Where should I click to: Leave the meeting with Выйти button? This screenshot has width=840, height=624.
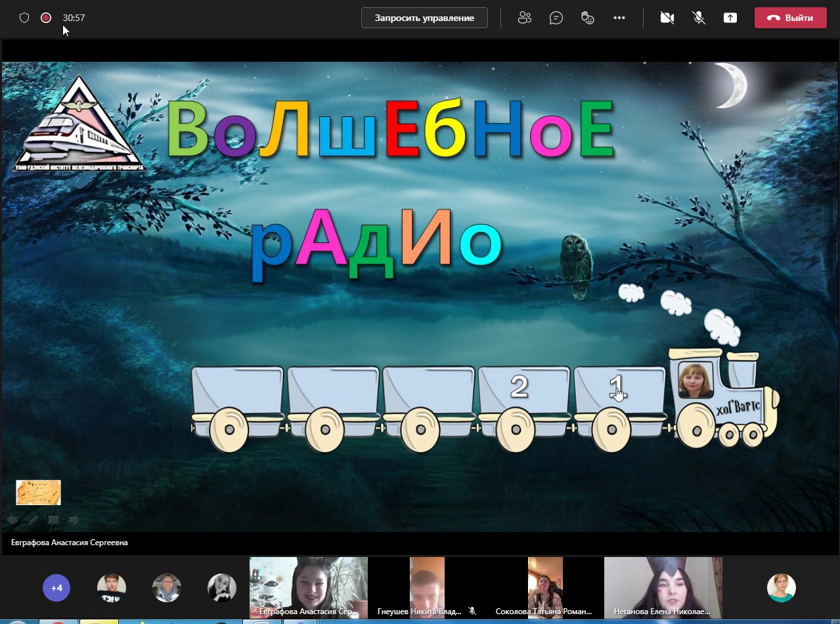click(790, 18)
